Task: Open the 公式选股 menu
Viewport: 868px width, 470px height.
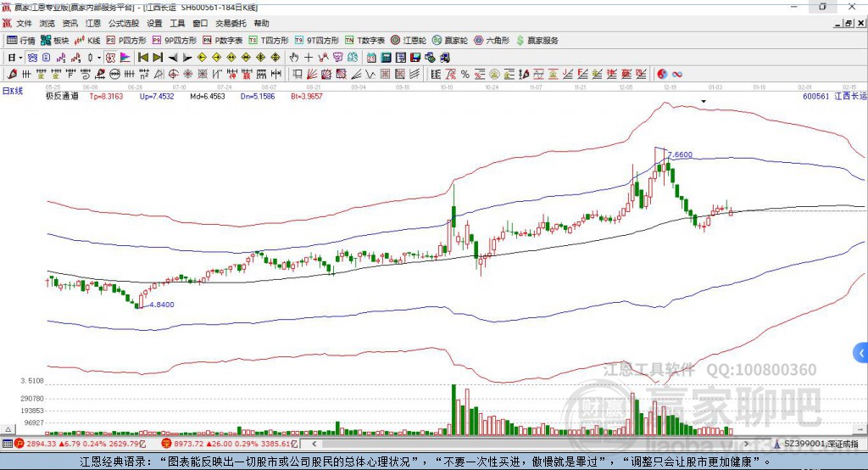Action: tap(124, 23)
